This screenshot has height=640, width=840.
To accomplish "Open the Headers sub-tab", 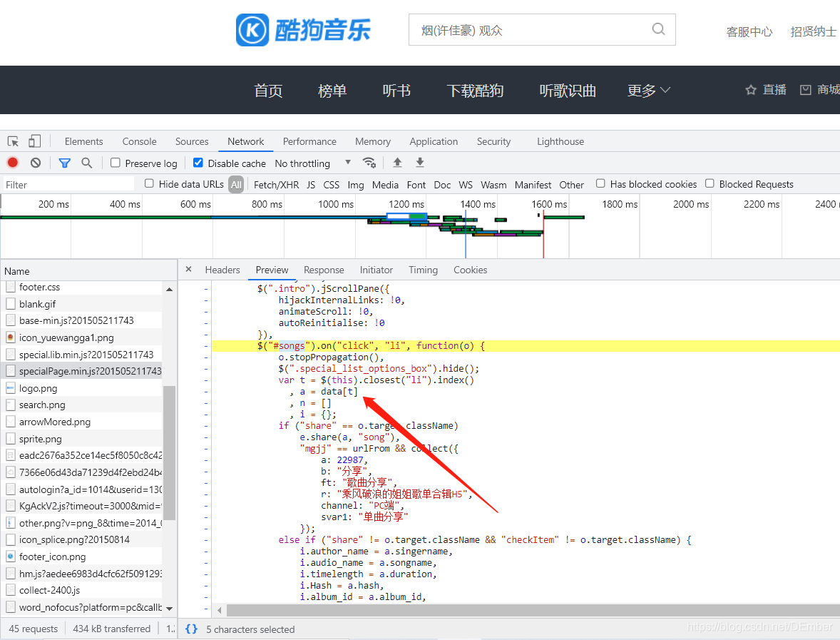I will 222,270.
